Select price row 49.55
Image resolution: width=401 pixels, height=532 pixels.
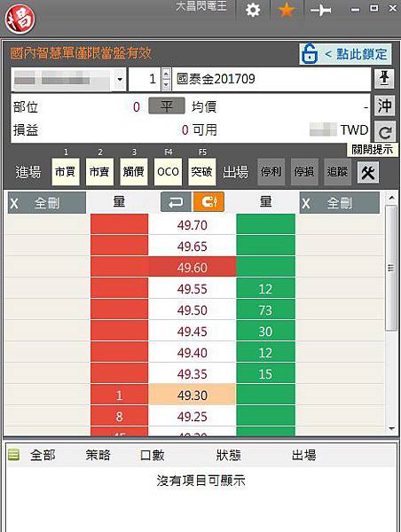coord(193,289)
